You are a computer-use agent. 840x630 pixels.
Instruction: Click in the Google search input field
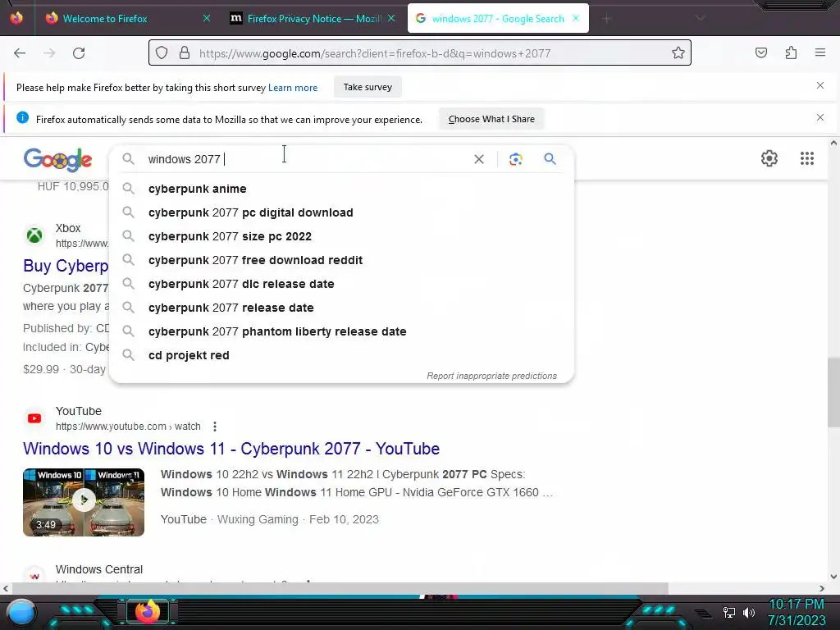click(305, 159)
